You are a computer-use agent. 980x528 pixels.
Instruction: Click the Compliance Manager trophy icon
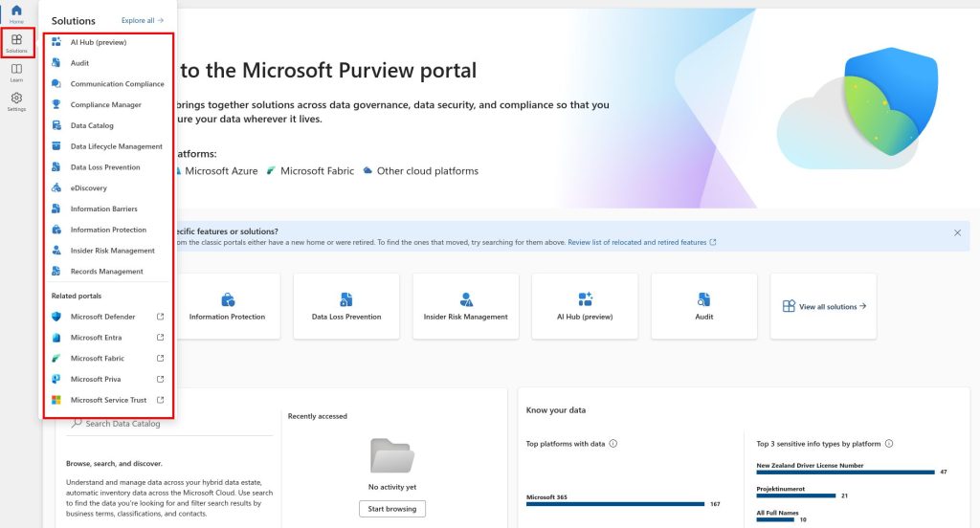(56, 104)
